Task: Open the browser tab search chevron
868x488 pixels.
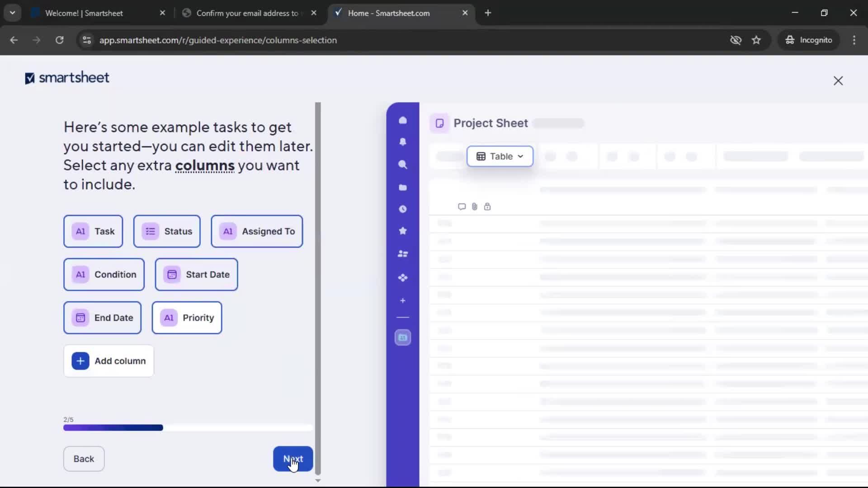Action: click(x=12, y=13)
